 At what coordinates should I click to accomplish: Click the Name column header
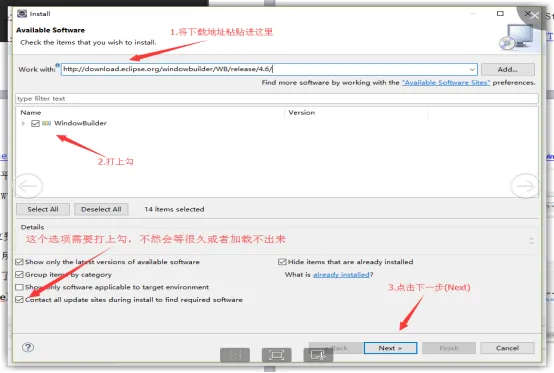[31, 113]
